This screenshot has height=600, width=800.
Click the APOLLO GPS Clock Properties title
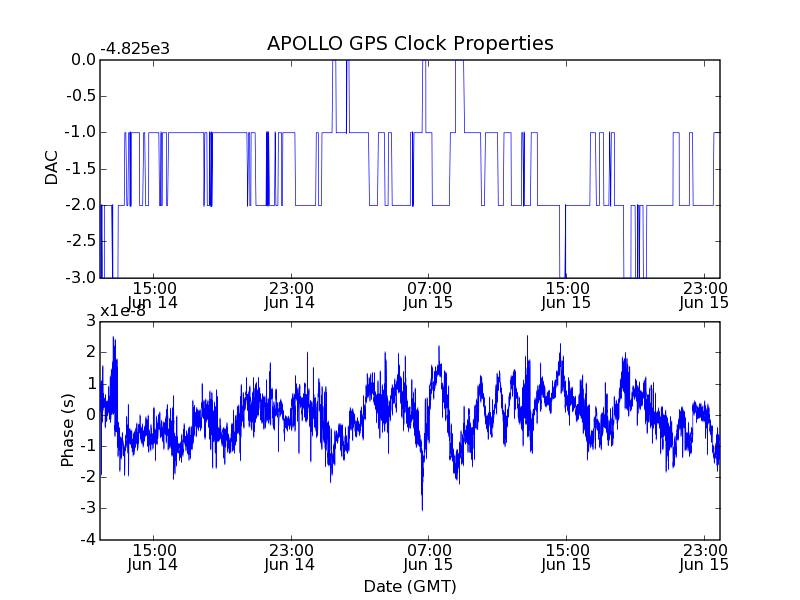pyautogui.click(x=410, y=43)
